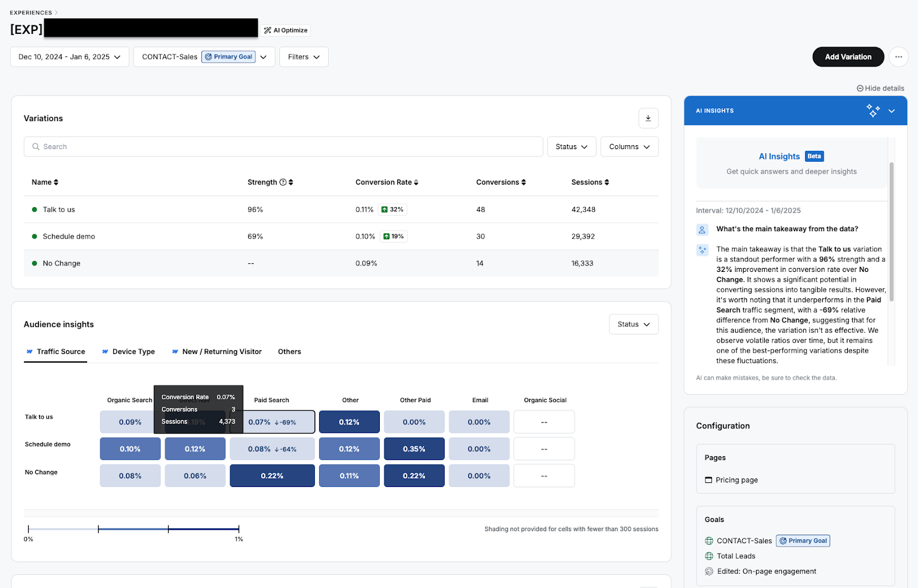
Task: Run AI Optimize next to the experience name
Action: 285,30
